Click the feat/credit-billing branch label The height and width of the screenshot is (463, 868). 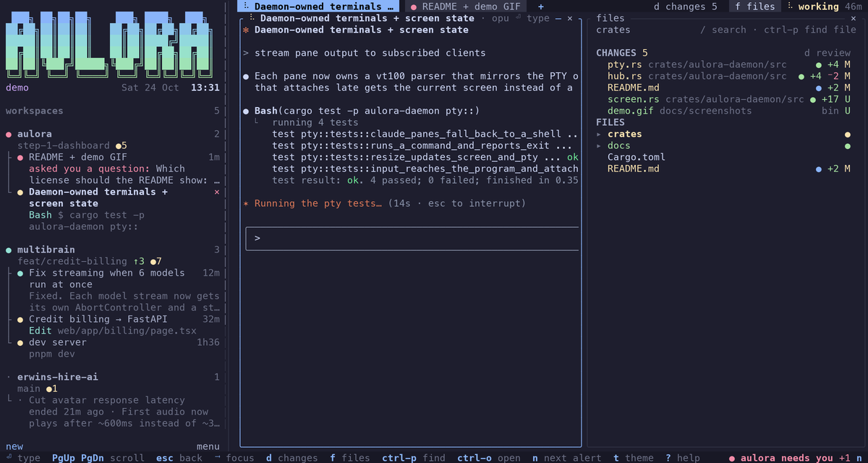click(72, 261)
